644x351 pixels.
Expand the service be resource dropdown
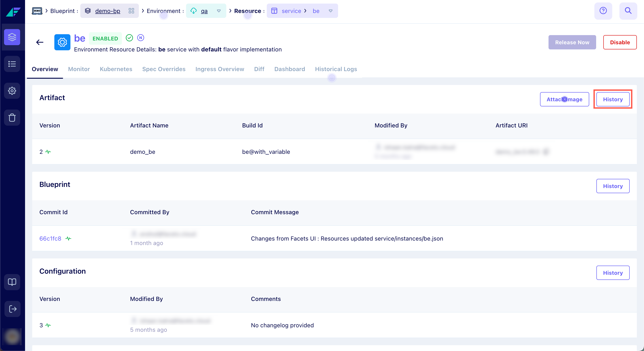tap(330, 11)
